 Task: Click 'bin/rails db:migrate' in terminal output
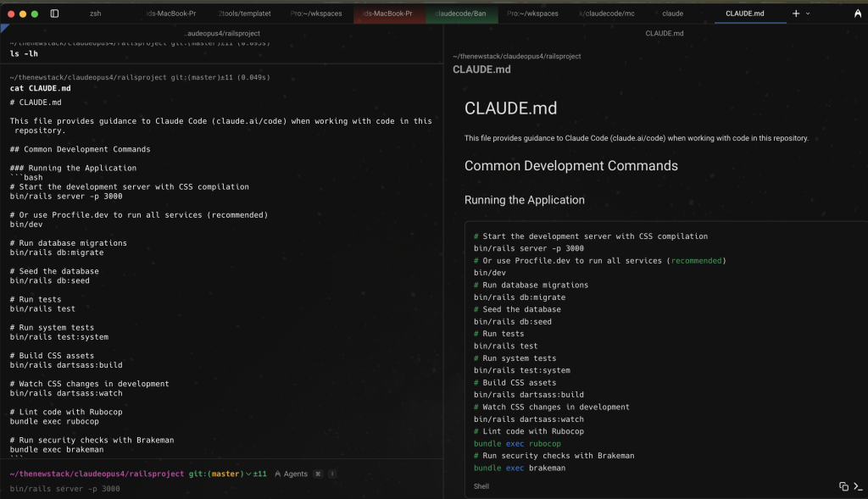point(57,252)
